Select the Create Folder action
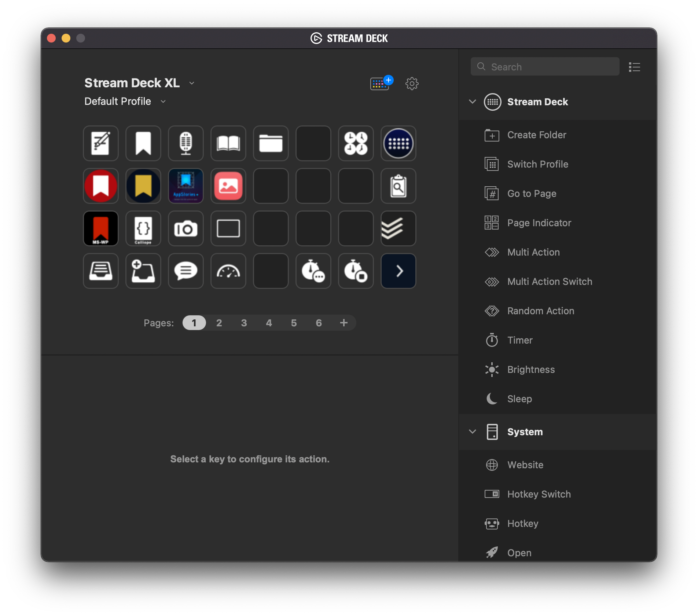The image size is (698, 616). click(x=558, y=135)
